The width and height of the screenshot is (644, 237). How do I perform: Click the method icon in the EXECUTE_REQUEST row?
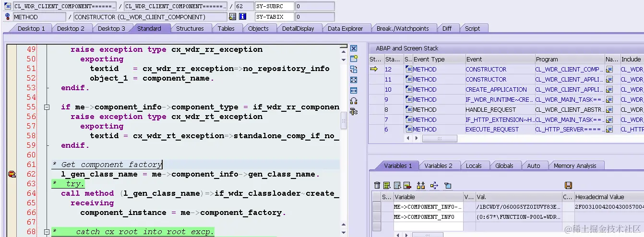409,130
